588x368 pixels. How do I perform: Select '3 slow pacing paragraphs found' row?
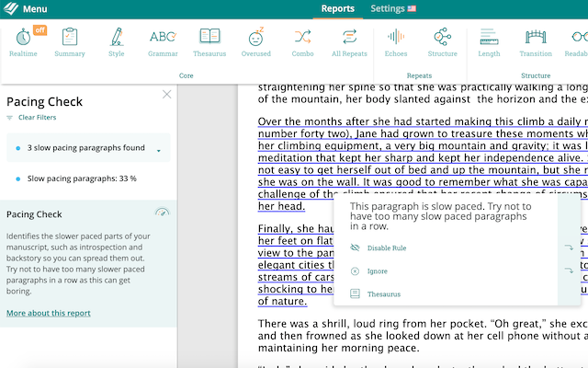[88, 147]
